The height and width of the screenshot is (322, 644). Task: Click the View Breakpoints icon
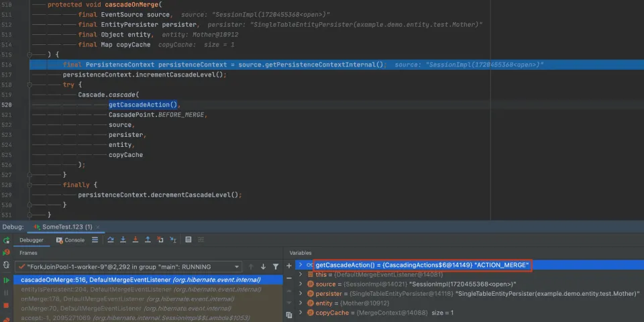click(x=6, y=319)
